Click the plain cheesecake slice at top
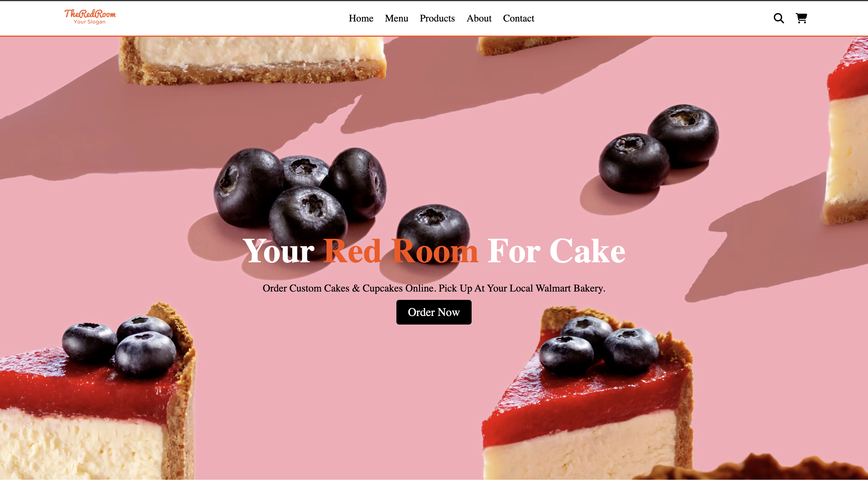The image size is (868, 497). pyautogui.click(x=253, y=60)
